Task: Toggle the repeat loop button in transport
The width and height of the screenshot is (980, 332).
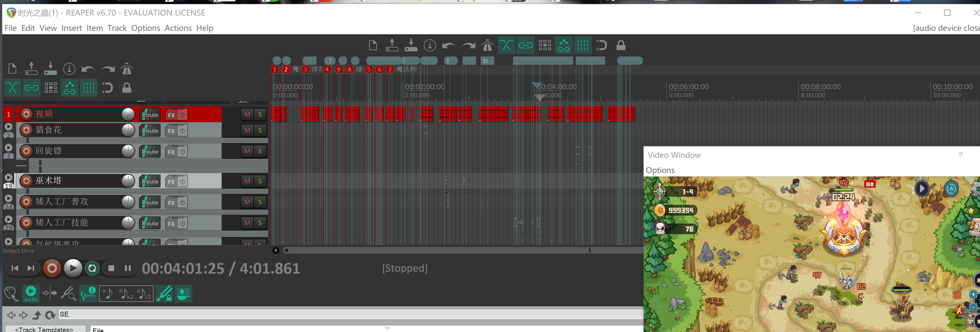Action: pos(92,269)
